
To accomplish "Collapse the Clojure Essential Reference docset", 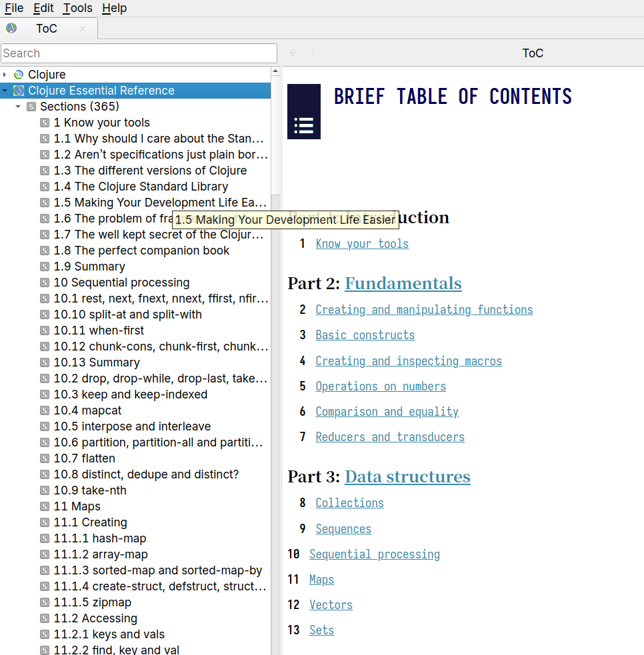I will click(x=5, y=91).
